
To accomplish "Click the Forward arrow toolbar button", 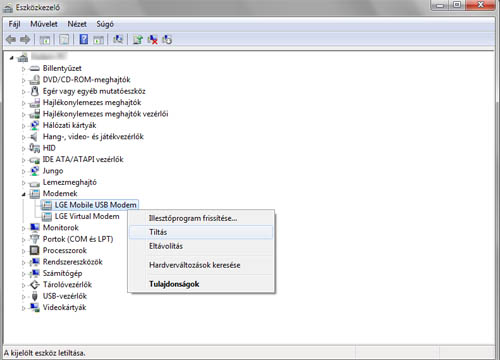I will pyautogui.click(x=25, y=40).
